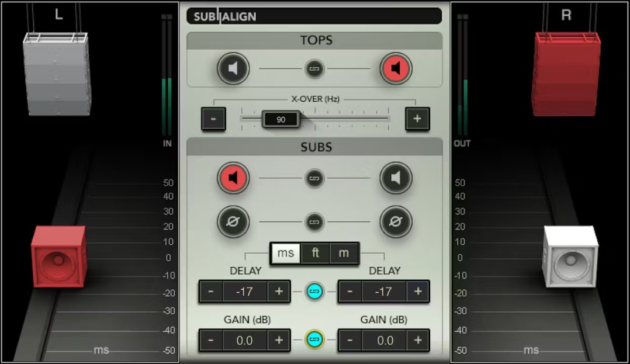Viewport: 630px width, 364px height.
Task: Decrease left sub delay
Action: [211, 292]
